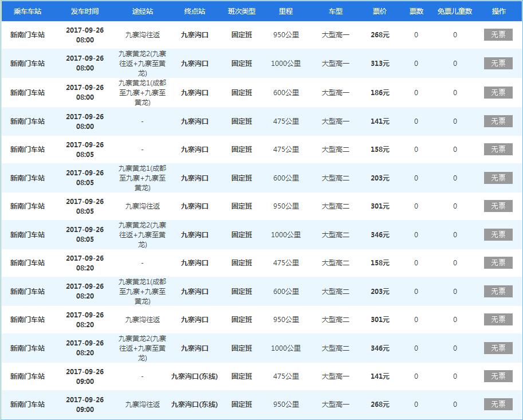This screenshot has width=523, height=420.
Task: Click 无票 button for 08:05 203元 trip
Action: (498, 178)
